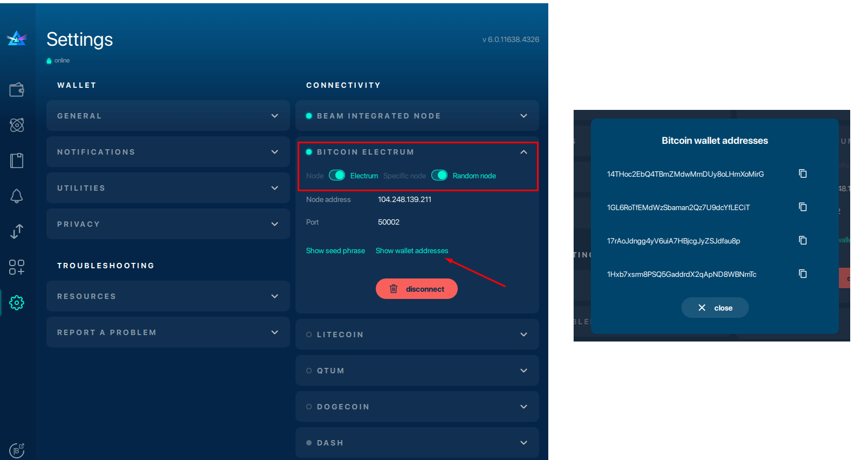Copy address starting with 17rAoJdngg
This screenshot has height=460, width=868.
click(x=802, y=240)
